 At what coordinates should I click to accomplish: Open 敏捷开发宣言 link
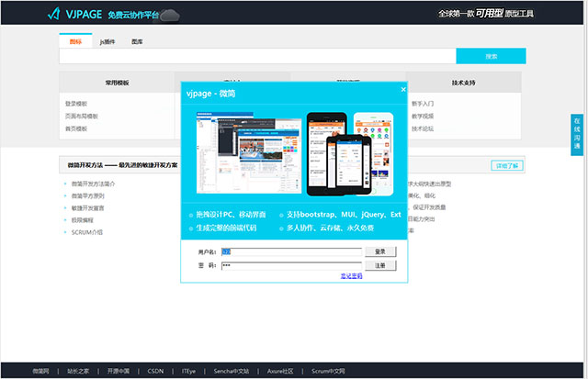[88, 207]
